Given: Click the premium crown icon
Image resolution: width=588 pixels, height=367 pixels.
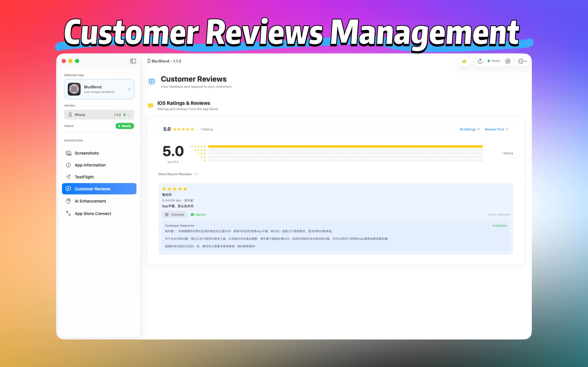Looking at the screenshot, I should (464, 61).
